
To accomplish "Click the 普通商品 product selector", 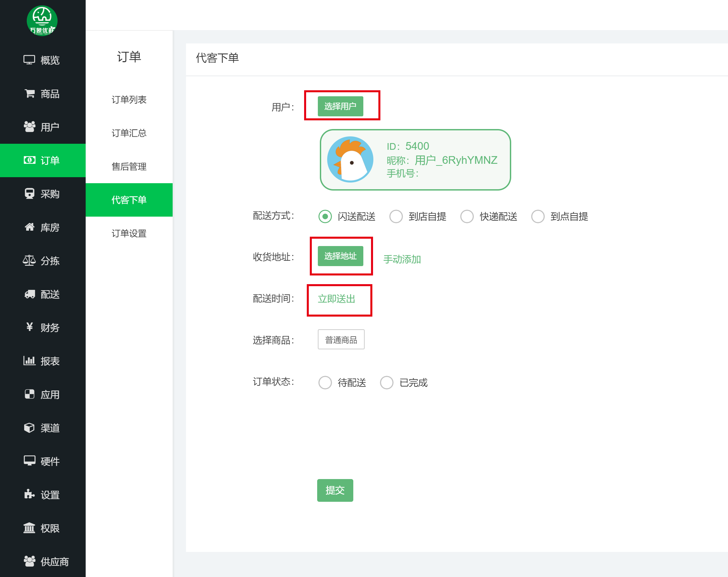I will coord(341,340).
